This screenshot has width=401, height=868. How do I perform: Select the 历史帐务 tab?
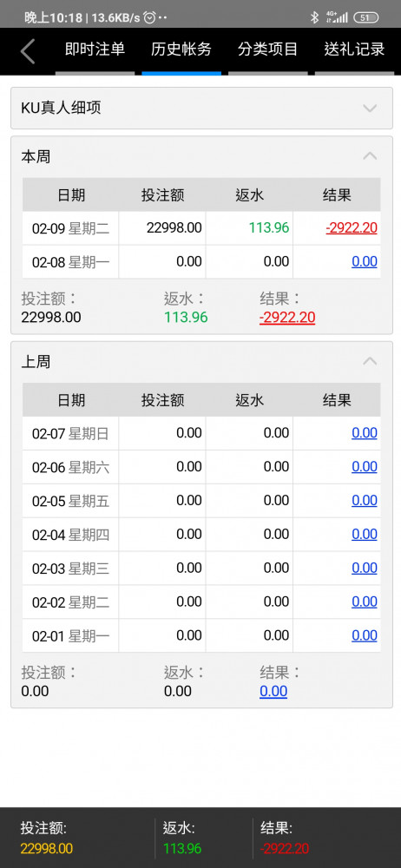[181, 49]
